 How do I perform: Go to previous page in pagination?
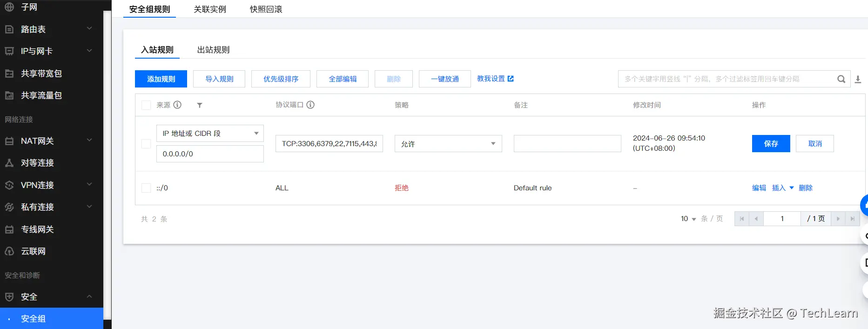[x=756, y=219]
